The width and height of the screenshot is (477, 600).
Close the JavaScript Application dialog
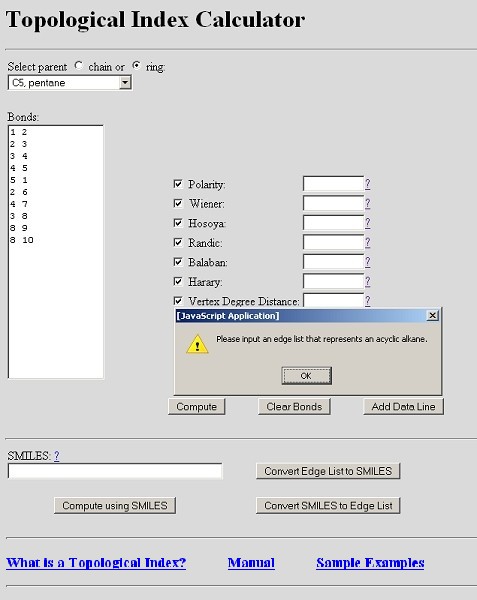(x=432, y=315)
